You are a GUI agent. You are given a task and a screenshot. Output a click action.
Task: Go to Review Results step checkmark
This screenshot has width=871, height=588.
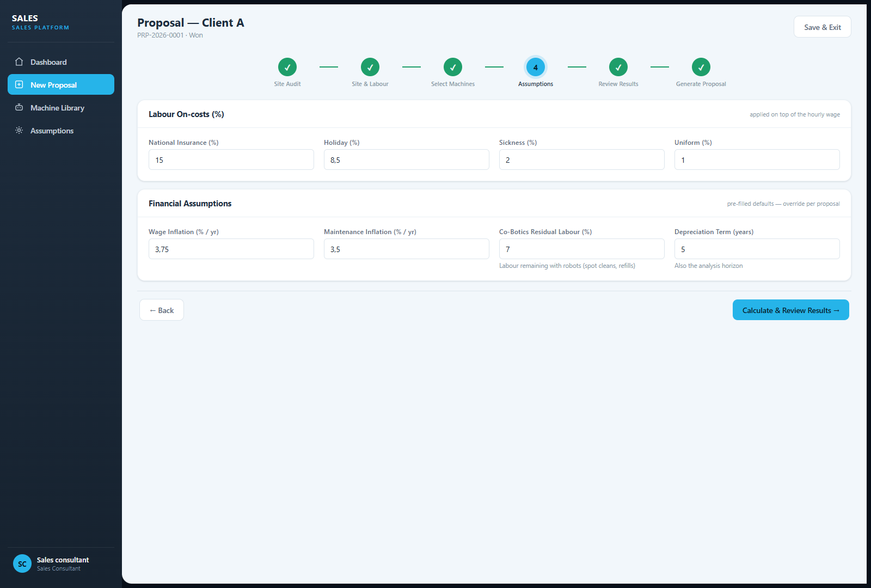tap(618, 67)
